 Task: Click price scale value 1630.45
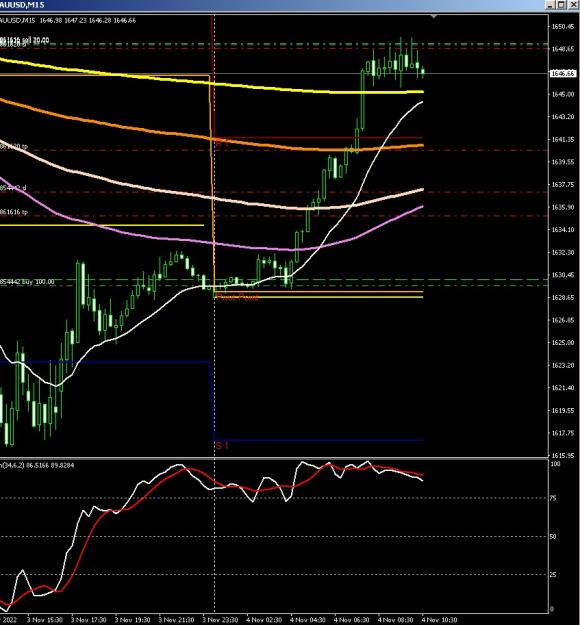coord(563,275)
